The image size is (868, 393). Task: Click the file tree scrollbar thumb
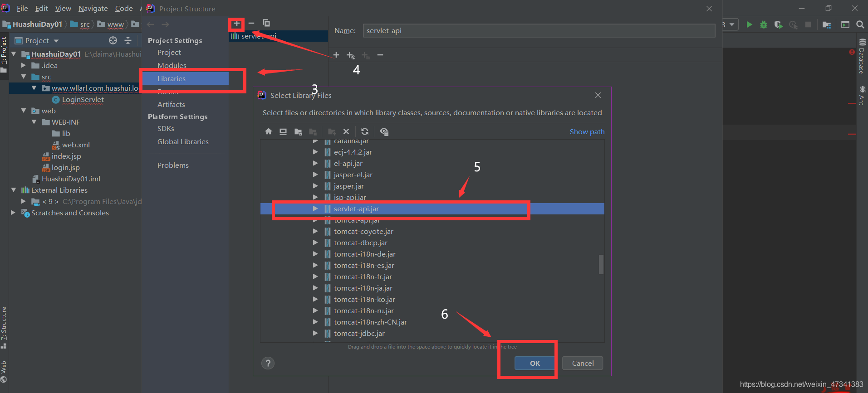[x=601, y=264]
